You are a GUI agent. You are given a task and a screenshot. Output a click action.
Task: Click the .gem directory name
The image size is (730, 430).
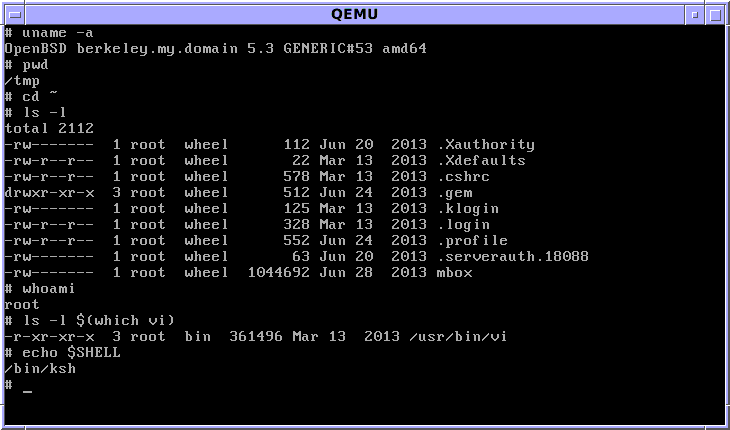tap(456, 192)
